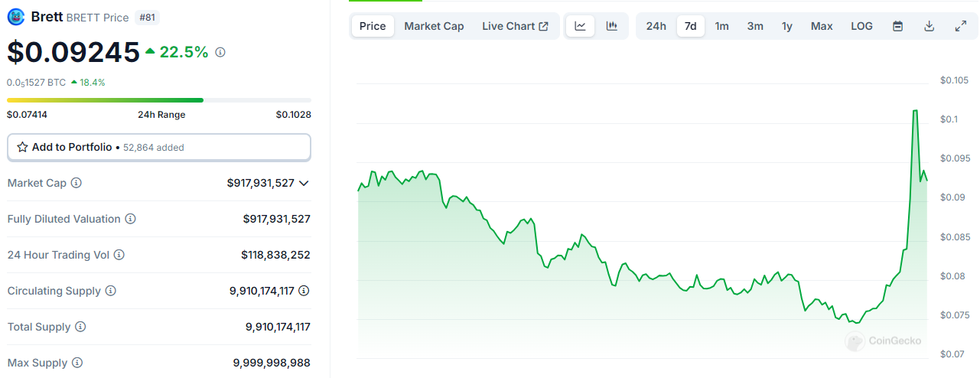Show Market Cap info tooltip icon

[77, 183]
